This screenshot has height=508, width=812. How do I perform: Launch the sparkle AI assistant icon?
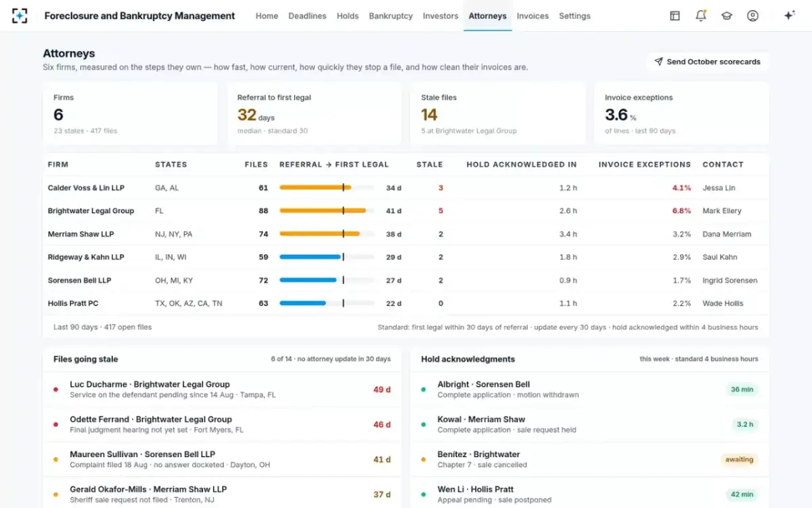pos(789,16)
